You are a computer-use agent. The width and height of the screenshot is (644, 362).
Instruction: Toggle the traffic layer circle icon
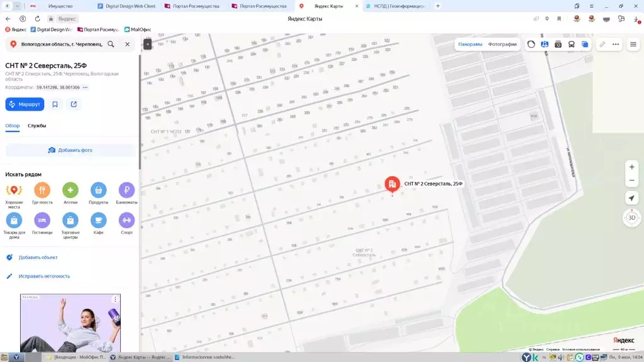click(531, 45)
